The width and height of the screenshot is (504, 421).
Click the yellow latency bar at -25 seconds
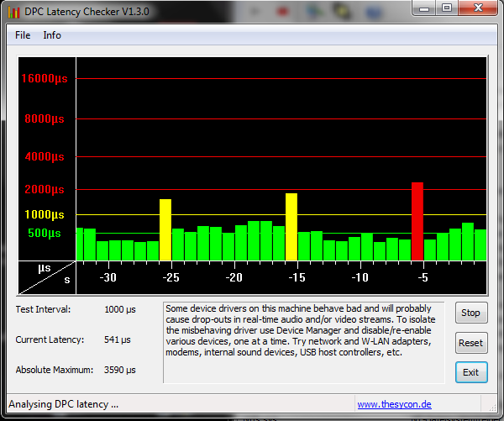pos(165,229)
